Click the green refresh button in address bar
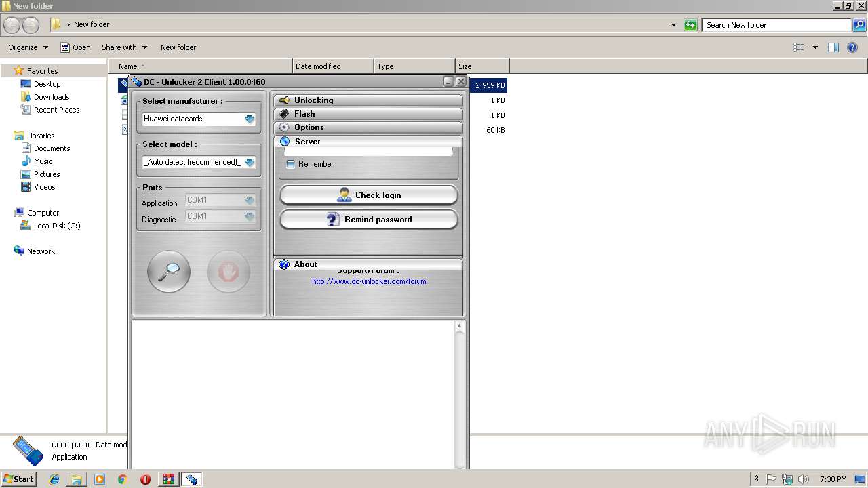The width and height of the screenshot is (868, 488). [690, 25]
